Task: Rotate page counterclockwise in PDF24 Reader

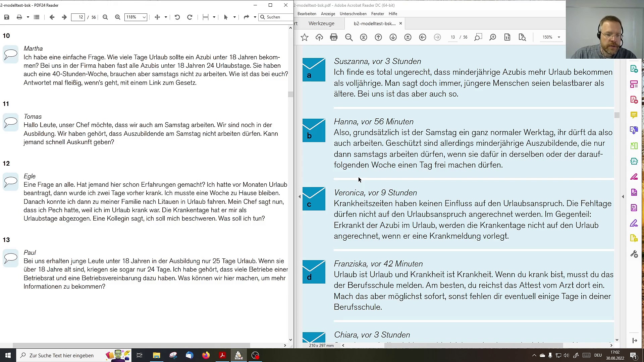Action: pyautogui.click(x=177, y=17)
